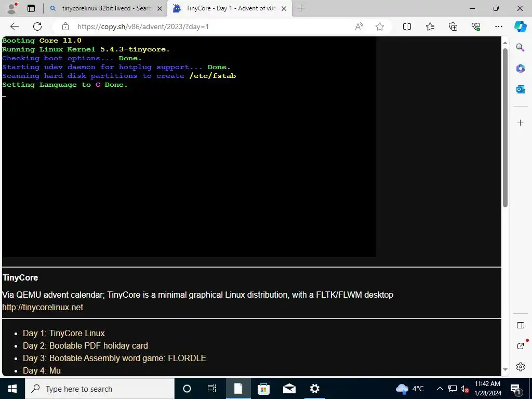This screenshot has width=532, height=399.
Task: Open the document app on taskbar
Action: pos(238,389)
